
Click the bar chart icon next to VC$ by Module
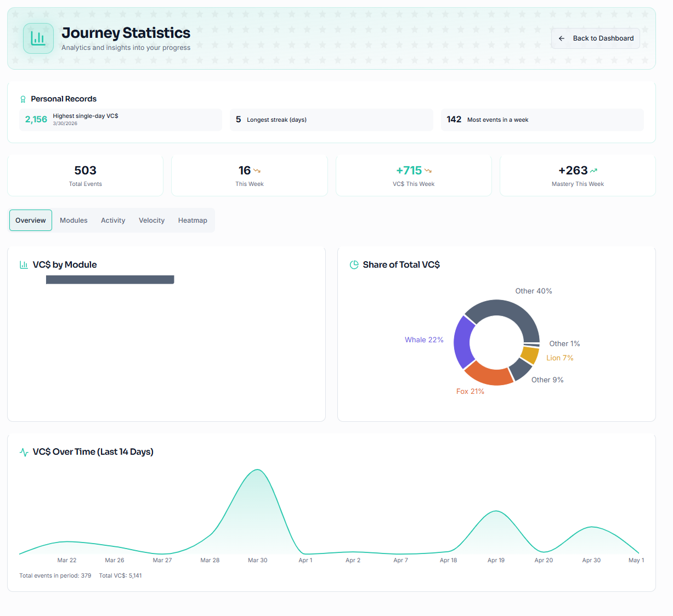point(24,265)
